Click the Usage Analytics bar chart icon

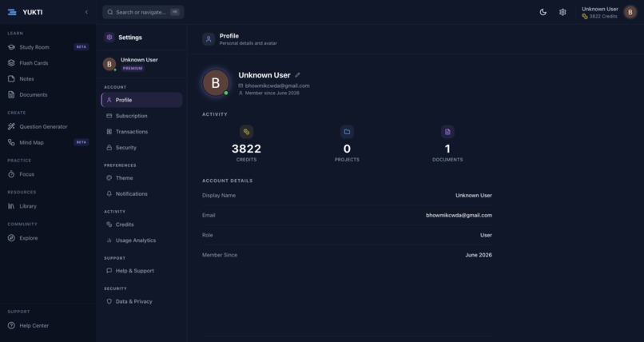click(x=109, y=241)
